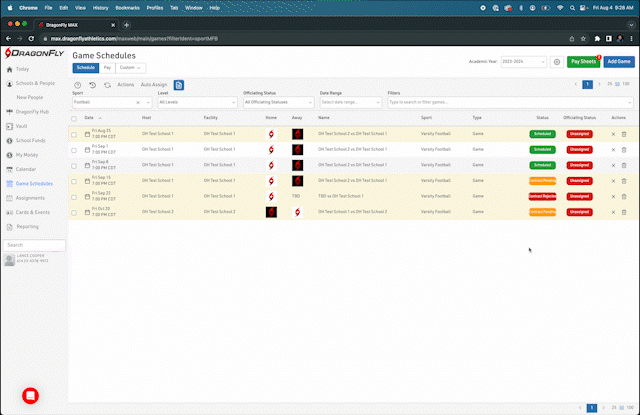Click the settings gear beside Academic Year
640x415 pixels.
tap(556, 62)
